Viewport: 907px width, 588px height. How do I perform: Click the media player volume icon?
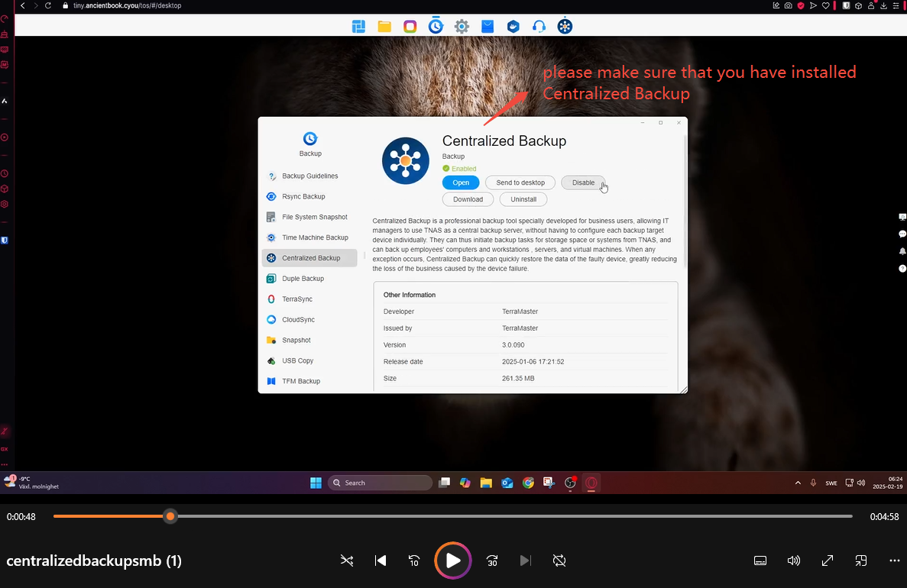coord(794,561)
